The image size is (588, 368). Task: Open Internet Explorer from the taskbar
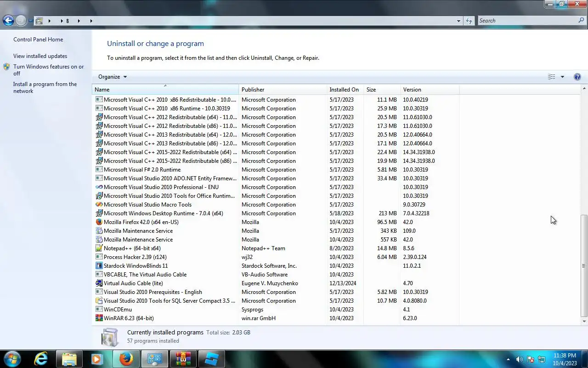[41, 359]
